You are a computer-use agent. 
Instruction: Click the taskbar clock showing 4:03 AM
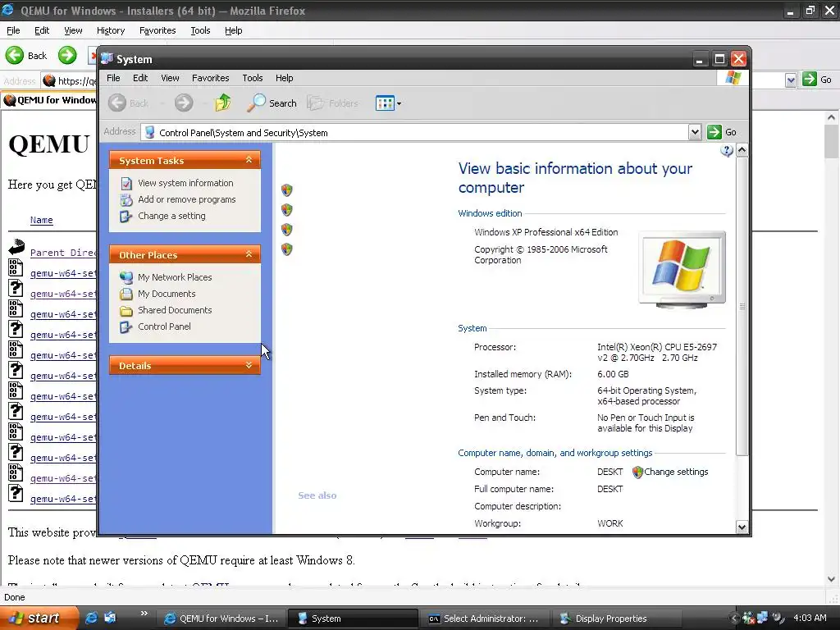coord(810,618)
